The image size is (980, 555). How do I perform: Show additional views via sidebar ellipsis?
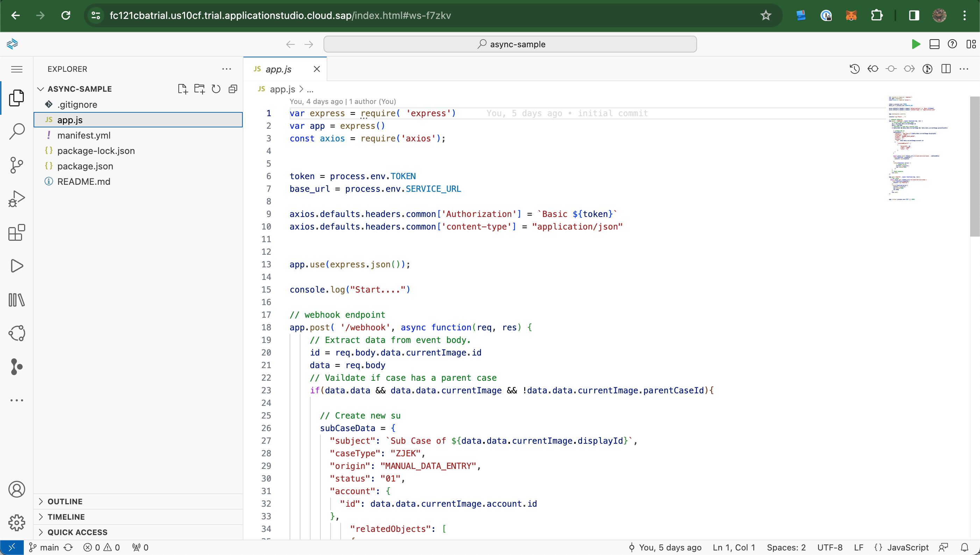16,400
